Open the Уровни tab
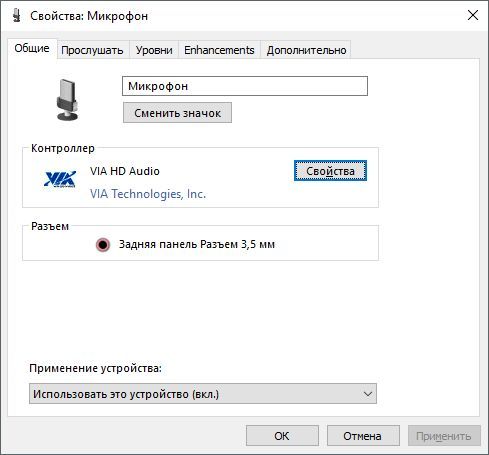Image resolution: width=489 pixels, height=455 pixels. (154, 50)
